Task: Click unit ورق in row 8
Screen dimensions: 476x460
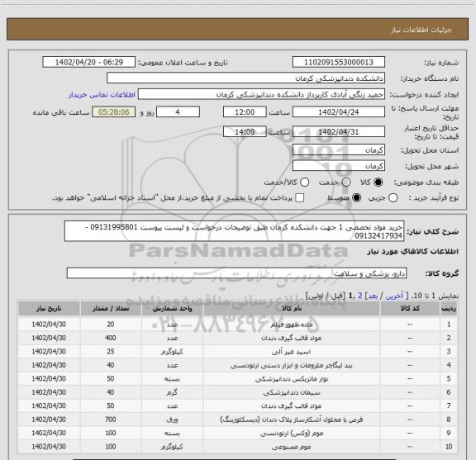Action: click(x=172, y=420)
